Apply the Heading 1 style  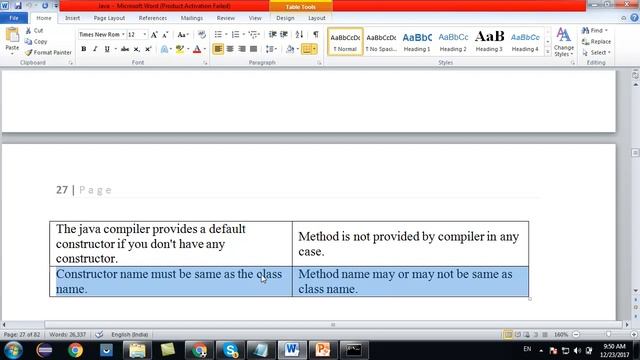(x=417, y=42)
